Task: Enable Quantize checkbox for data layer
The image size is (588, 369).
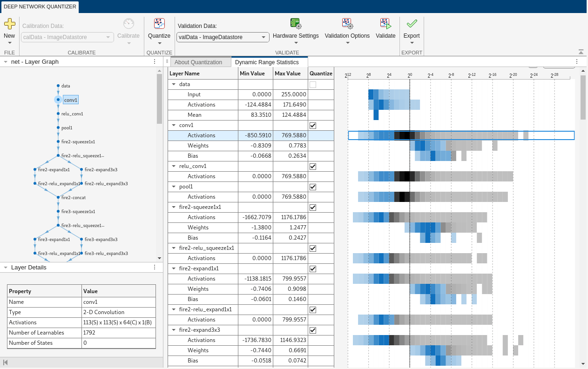Action: point(313,84)
